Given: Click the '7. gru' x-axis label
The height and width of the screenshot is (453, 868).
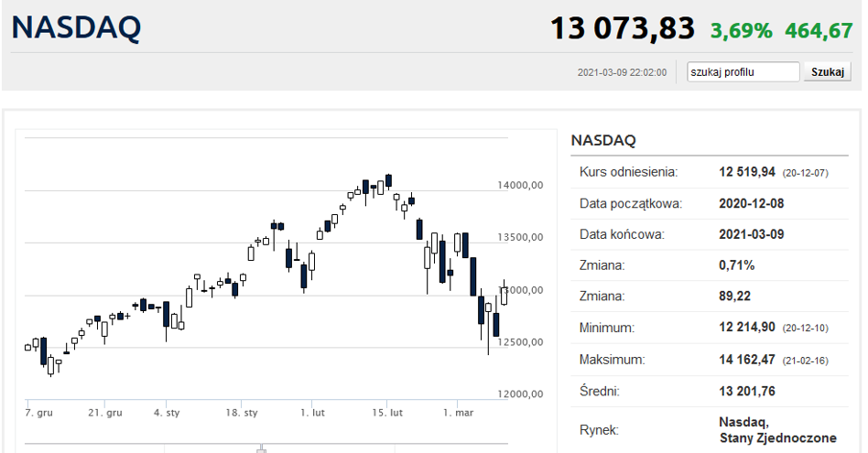Looking at the screenshot, I should 39,413.
